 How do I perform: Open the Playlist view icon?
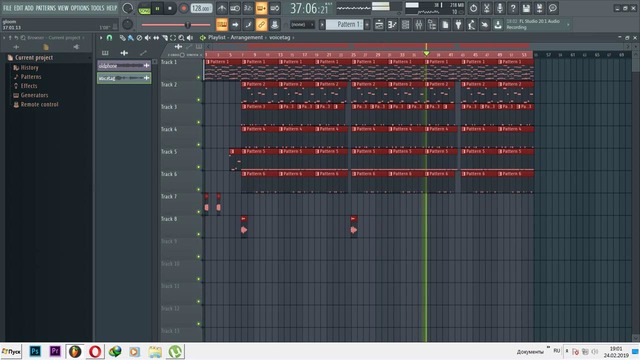pyautogui.click(x=379, y=25)
